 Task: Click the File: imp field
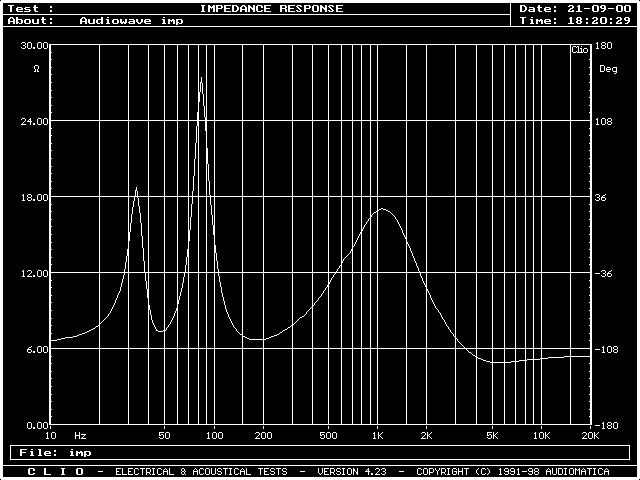(x=320, y=453)
